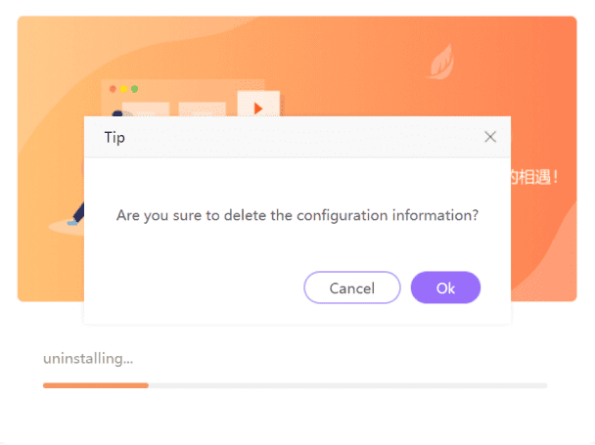The image size is (595, 445).
Task: Click the "uninstalling..." status text
Action: (x=88, y=359)
